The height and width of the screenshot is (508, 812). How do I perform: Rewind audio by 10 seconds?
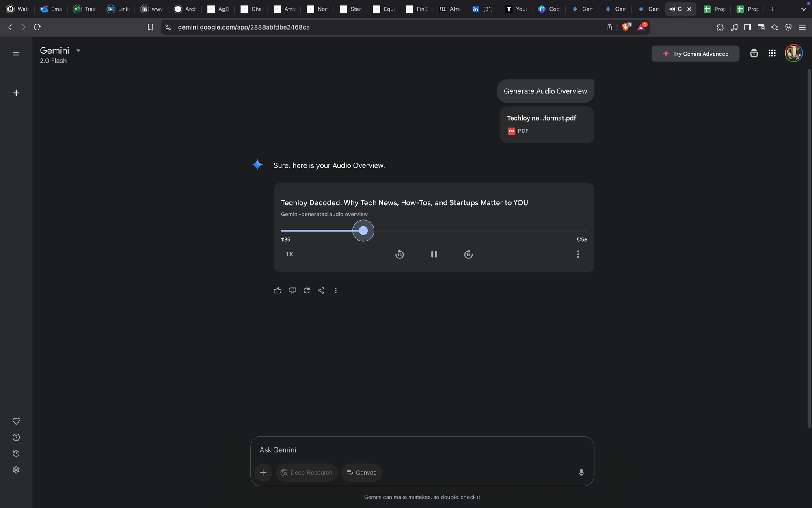400,254
